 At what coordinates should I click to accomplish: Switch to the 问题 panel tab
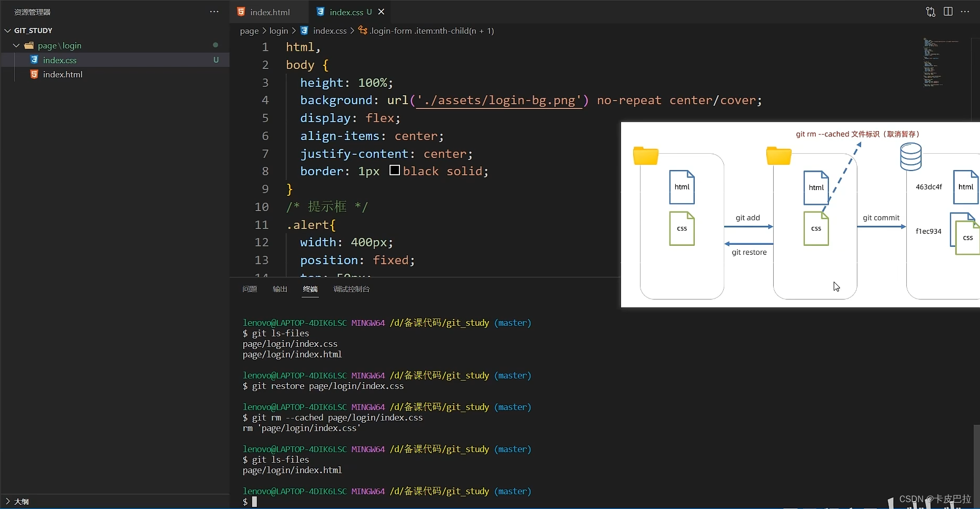point(249,289)
